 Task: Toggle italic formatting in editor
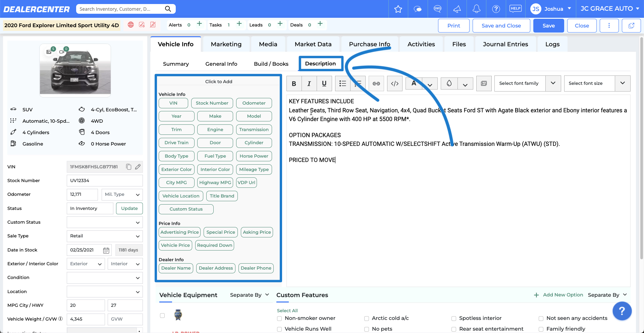[309, 84]
